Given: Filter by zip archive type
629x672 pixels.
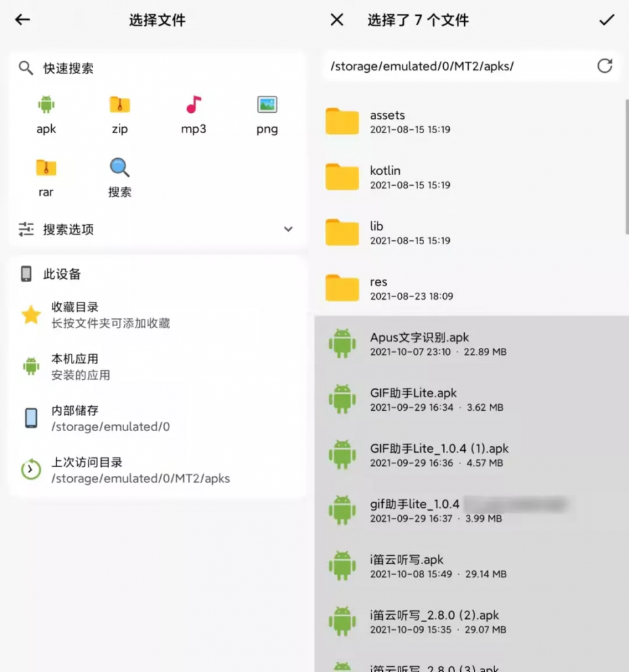Looking at the screenshot, I should coord(119,115).
